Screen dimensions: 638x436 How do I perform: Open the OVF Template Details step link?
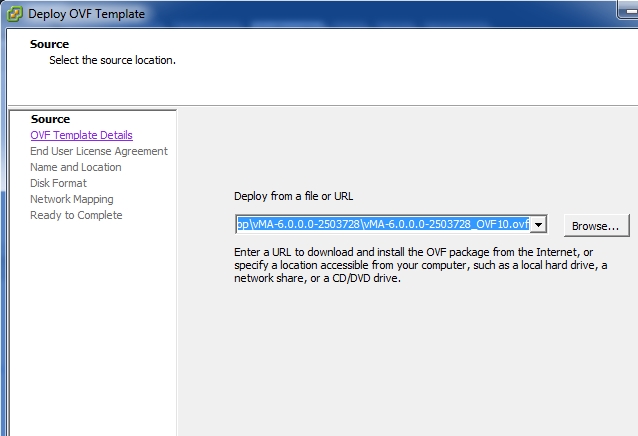point(81,135)
